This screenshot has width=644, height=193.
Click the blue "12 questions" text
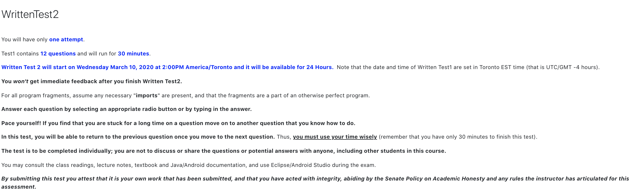58,54
